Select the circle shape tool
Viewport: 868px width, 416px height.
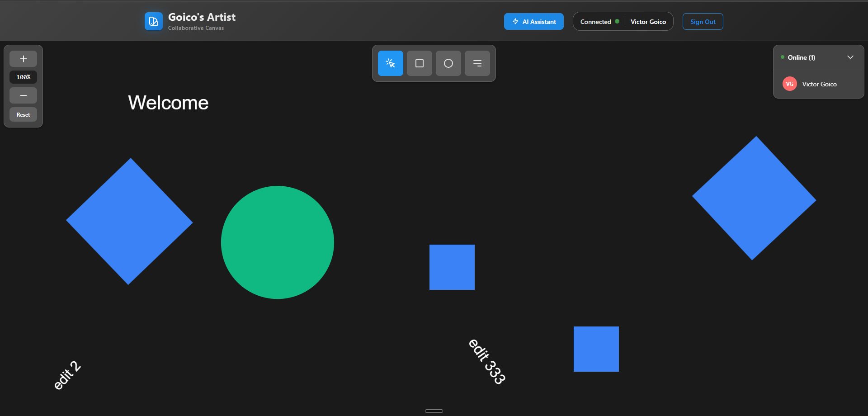tap(448, 63)
